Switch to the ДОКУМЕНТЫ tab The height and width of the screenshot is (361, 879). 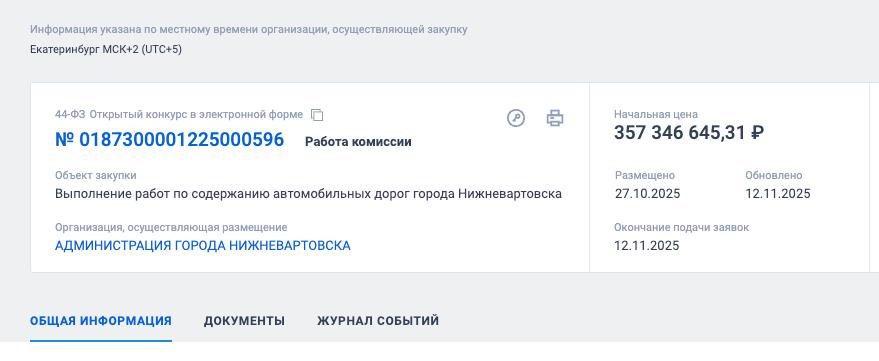click(244, 321)
